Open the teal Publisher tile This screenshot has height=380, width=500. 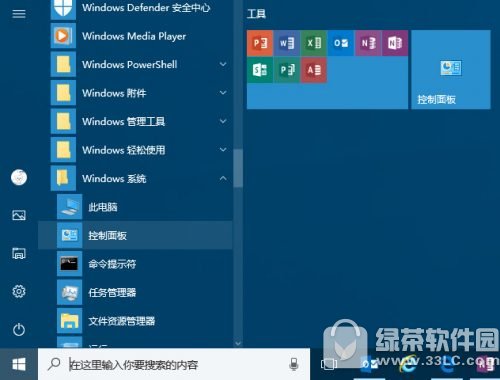click(x=287, y=70)
